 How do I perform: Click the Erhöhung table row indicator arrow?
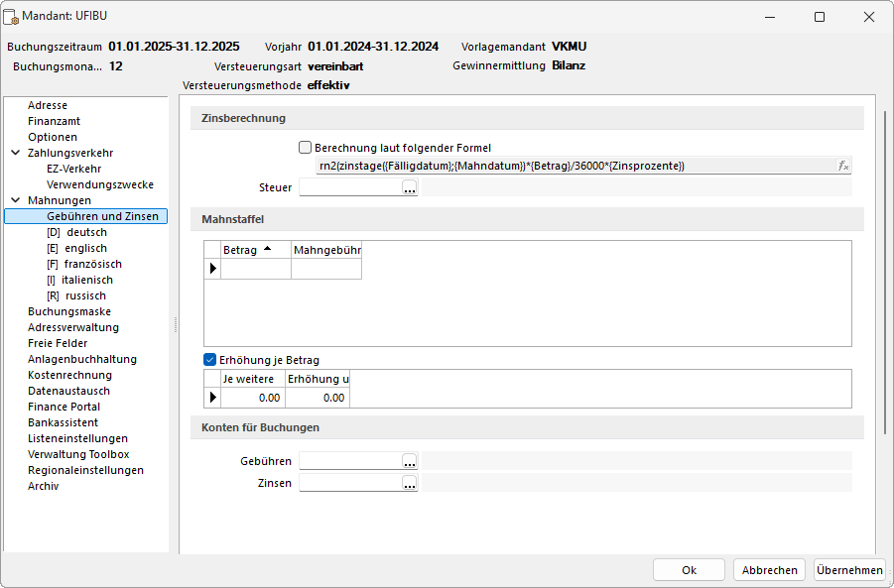(212, 398)
